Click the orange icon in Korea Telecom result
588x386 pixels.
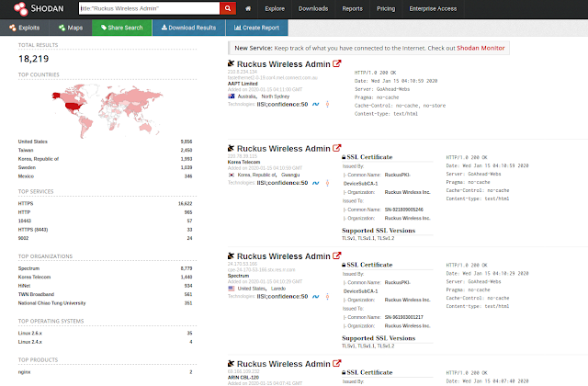(327, 183)
